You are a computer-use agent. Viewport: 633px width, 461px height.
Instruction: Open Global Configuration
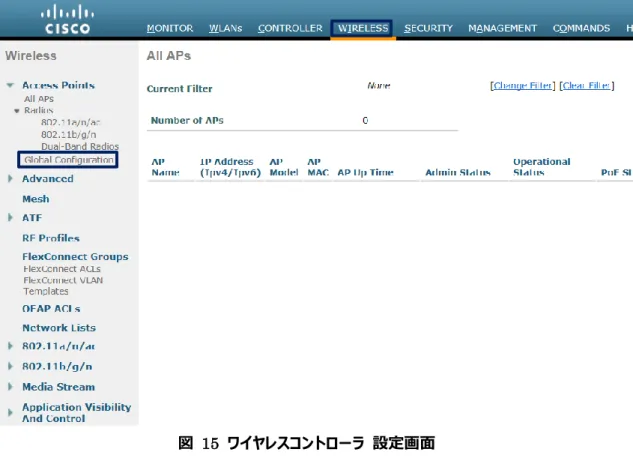(x=68, y=160)
